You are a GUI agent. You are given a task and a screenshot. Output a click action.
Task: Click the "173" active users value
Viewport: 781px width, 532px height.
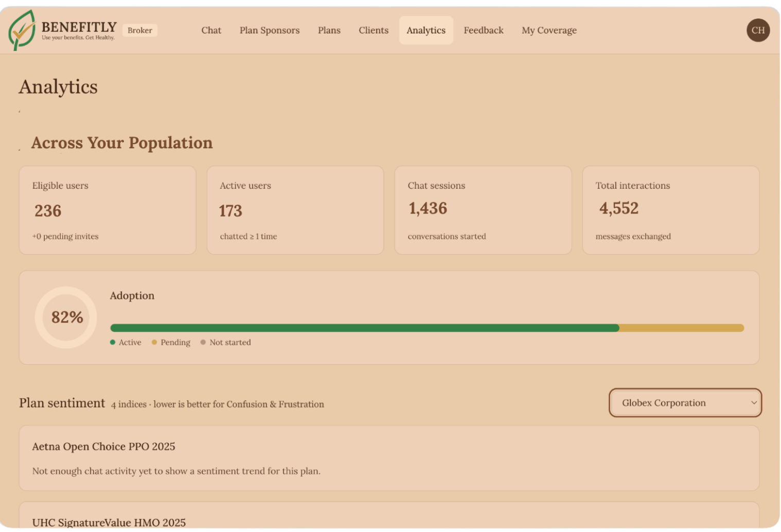[x=230, y=211]
